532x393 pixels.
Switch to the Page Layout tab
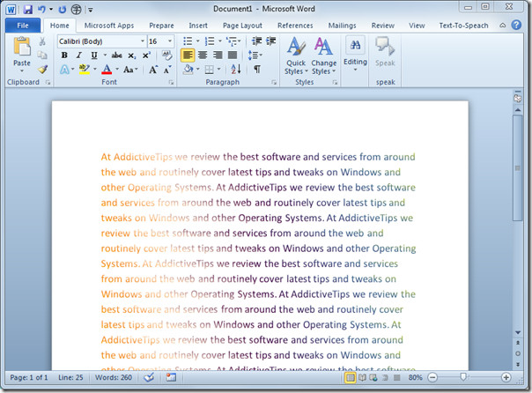coord(242,26)
